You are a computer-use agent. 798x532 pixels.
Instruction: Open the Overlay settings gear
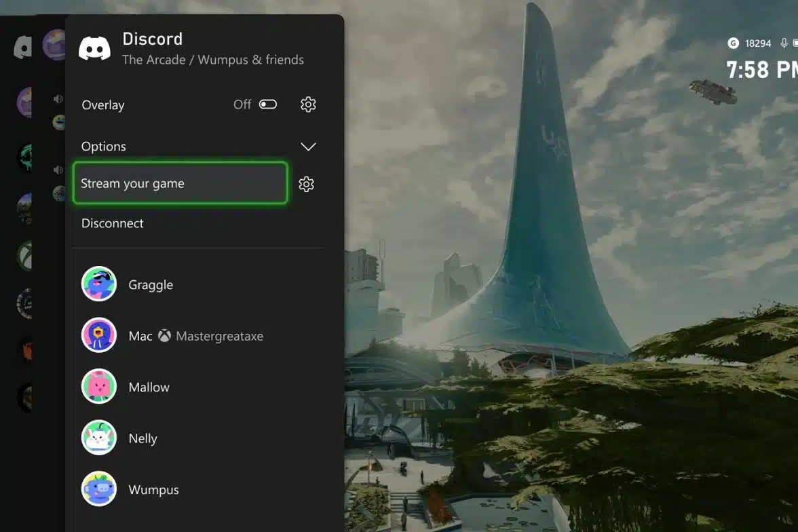[308, 104]
